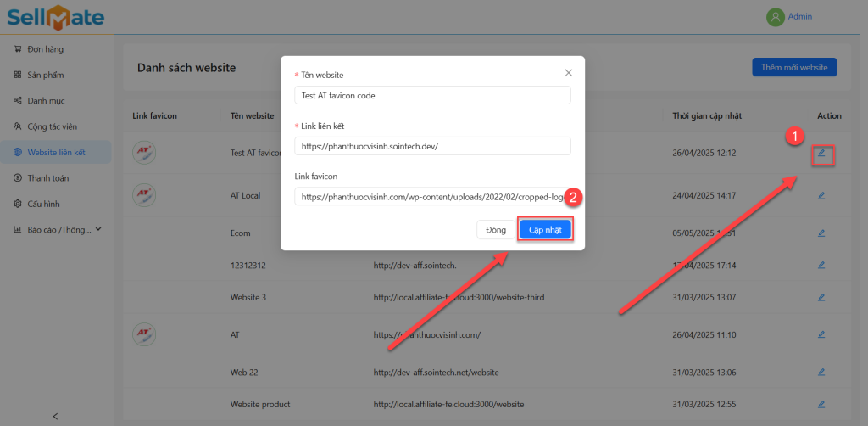The height and width of the screenshot is (426, 868).
Task: Click the AT Local favicon thumbnail
Action: pyautogui.click(x=144, y=194)
